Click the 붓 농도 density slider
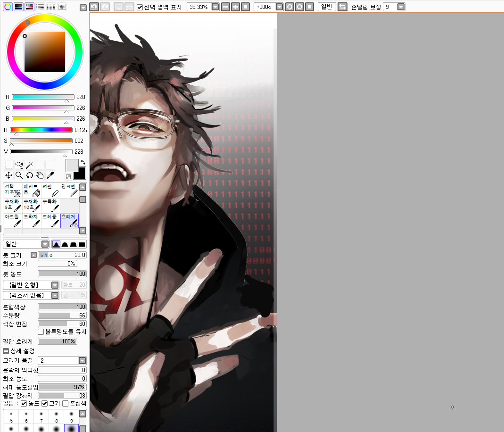The height and width of the screenshot is (432, 504). click(62, 274)
